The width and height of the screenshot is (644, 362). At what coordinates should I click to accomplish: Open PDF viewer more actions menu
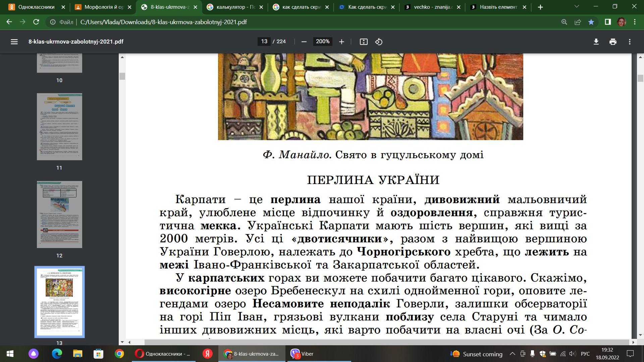point(630,42)
